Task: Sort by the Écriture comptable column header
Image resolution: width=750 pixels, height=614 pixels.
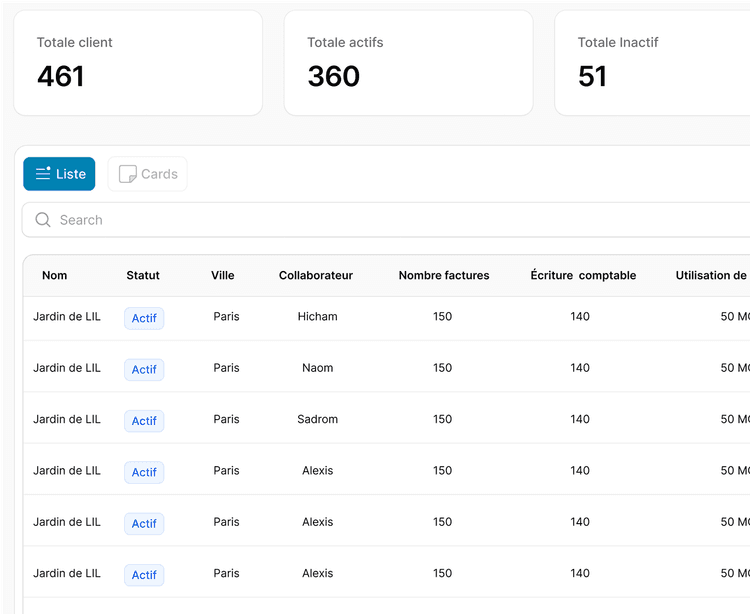Action: click(583, 275)
